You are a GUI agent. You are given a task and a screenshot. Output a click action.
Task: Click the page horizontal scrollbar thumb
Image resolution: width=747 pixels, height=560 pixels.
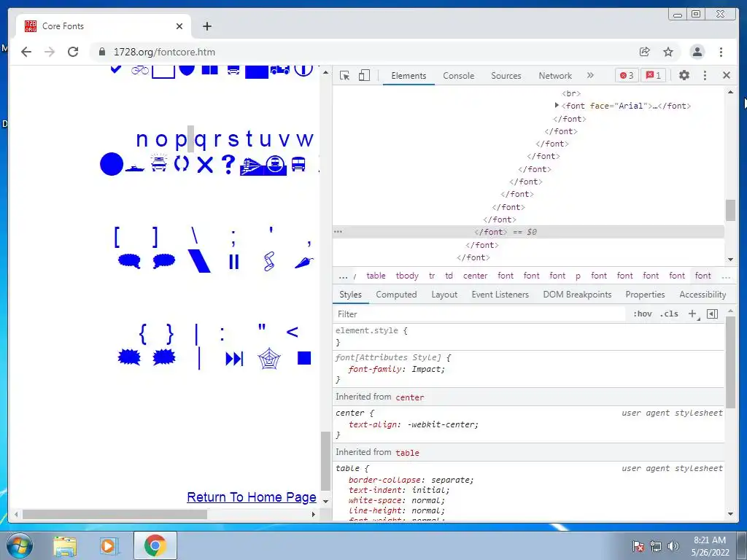coord(115,514)
